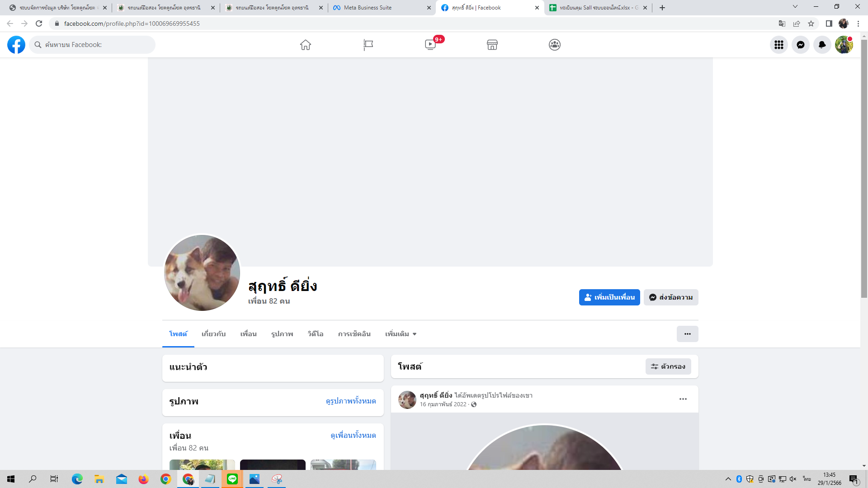
Task: Click the ส่งข้อความ button
Action: pos(671,297)
